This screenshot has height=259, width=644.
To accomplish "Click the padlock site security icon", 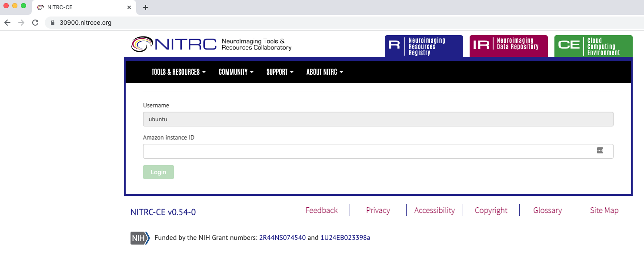I will click(x=53, y=23).
